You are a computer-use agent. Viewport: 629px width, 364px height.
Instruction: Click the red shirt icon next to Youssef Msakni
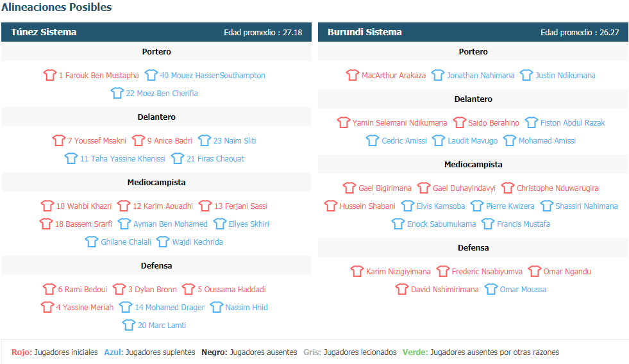(58, 140)
